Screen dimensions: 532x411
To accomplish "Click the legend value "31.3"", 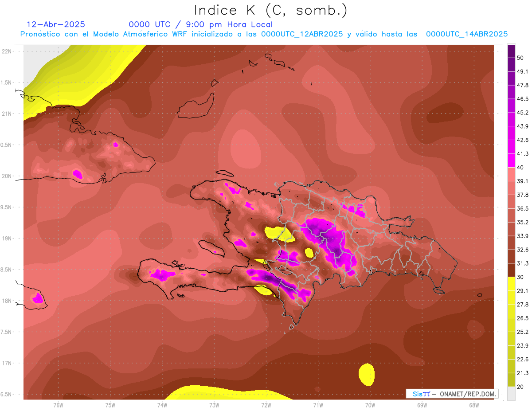I will click(x=523, y=263).
